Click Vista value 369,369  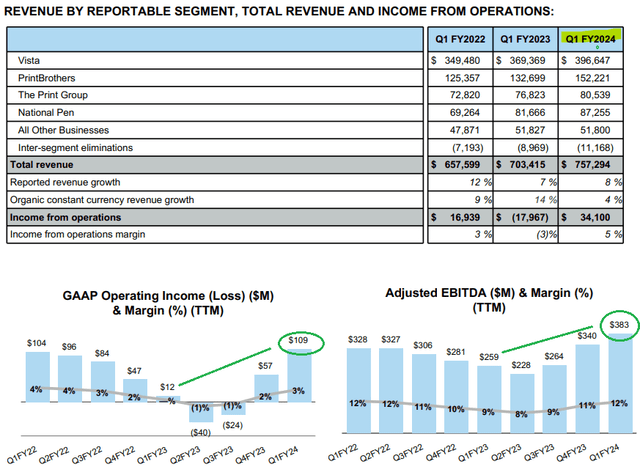pyautogui.click(x=527, y=60)
